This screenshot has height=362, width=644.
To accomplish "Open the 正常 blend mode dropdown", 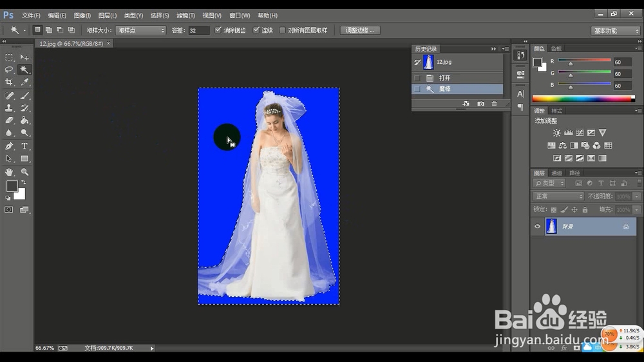I will 558,196.
